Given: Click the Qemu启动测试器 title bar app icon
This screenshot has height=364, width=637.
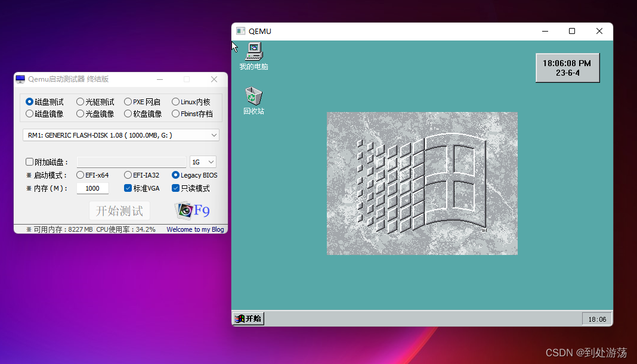Looking at the screenshot, I should (20, 79).
